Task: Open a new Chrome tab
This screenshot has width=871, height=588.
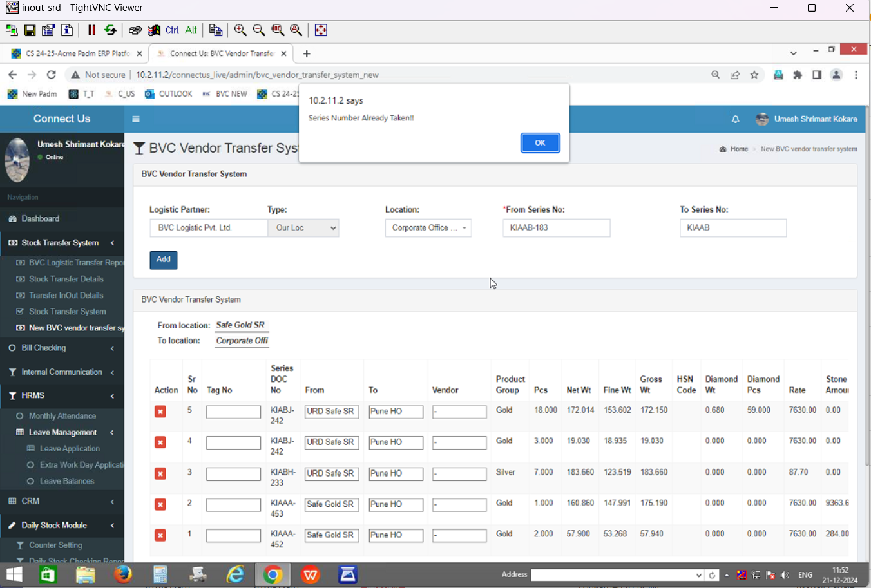Action: pos(307,53)
